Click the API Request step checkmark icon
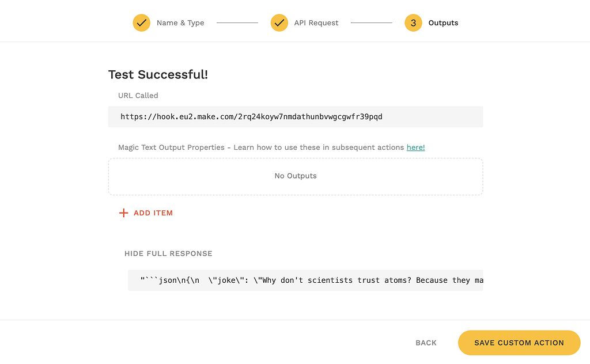This screenshot has width=590, height=364. [279, 23]
